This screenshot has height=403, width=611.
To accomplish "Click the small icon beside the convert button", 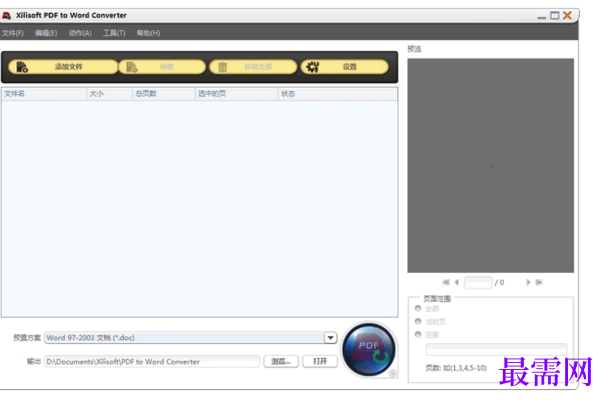I will 392,373.
